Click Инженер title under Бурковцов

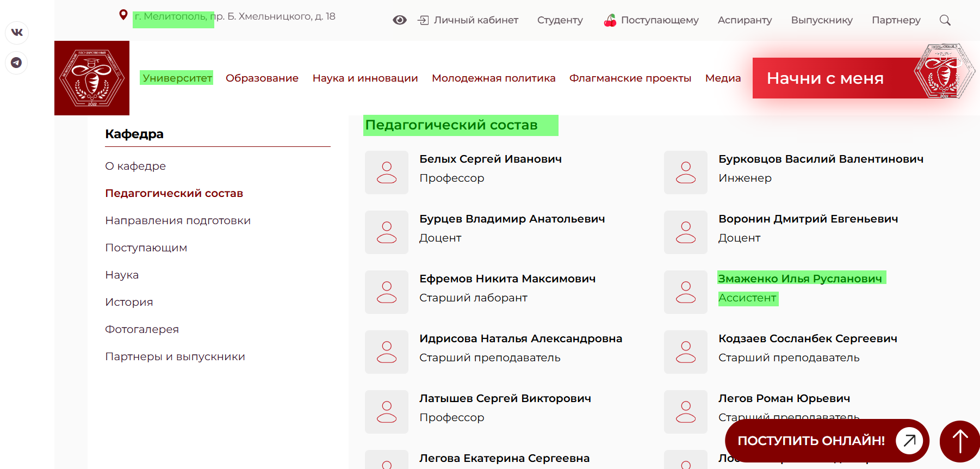click(745, 178)
